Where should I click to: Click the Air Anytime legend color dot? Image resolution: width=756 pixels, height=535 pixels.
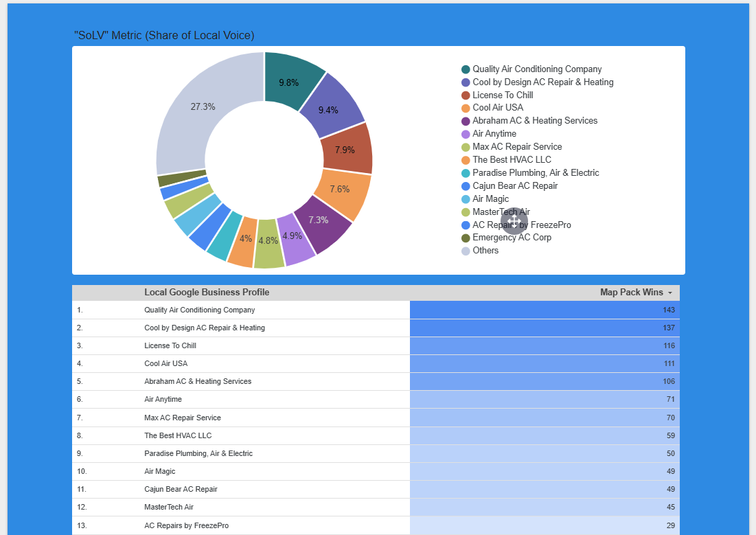coord(466,134)
